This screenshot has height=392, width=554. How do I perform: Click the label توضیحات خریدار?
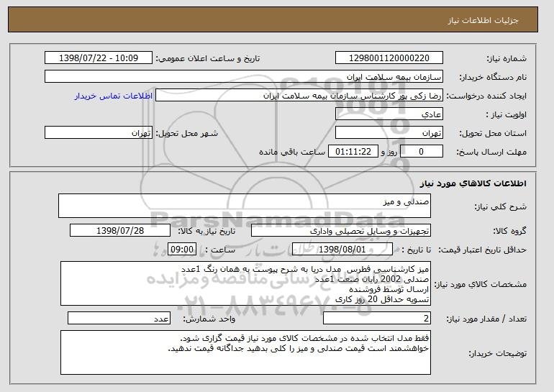(x=497, y=353)
